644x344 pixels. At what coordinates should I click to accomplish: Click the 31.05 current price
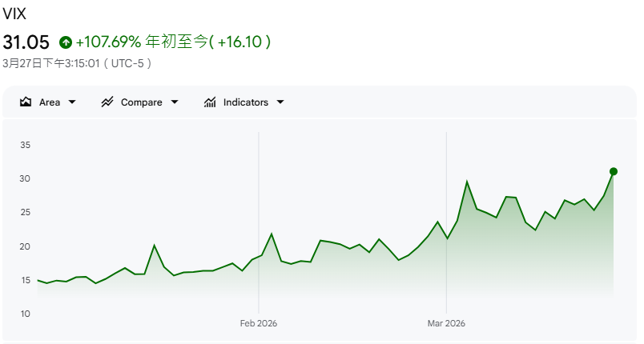[x=26, y=42]
